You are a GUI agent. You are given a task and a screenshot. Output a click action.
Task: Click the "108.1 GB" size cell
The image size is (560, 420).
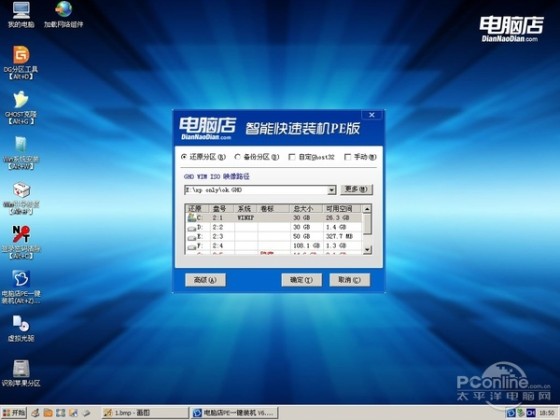click(306, 246)
